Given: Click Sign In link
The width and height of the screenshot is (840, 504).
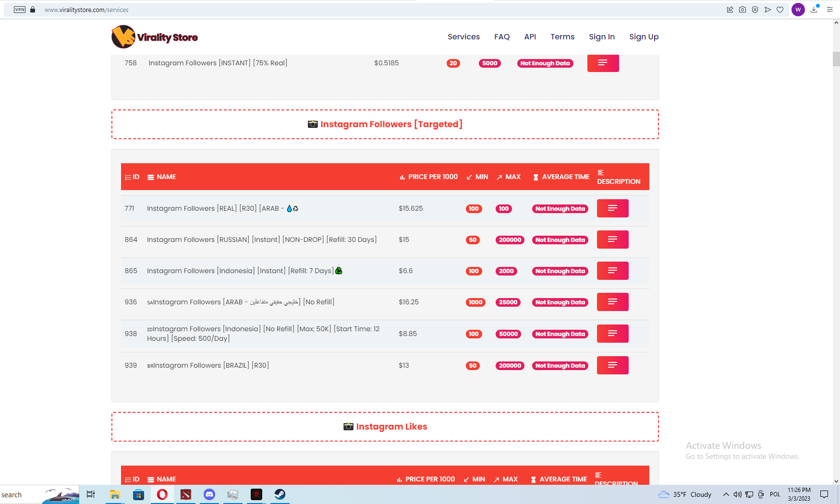Looking at the screenshot, I should pos(602,37).
